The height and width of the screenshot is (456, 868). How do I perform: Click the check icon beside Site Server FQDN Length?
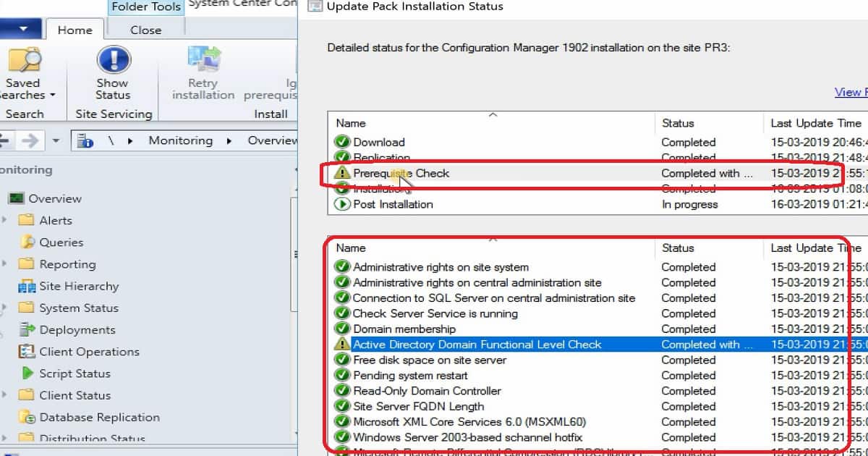coord(342,406)
